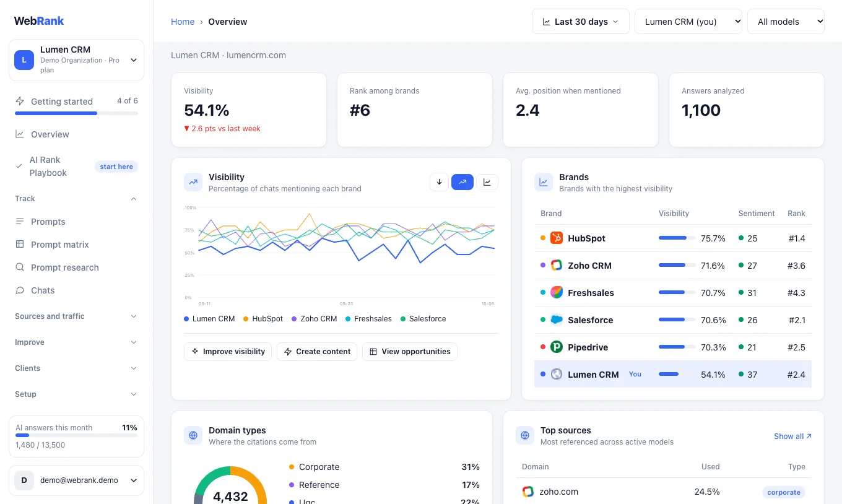Toggle Lumen CRM series in chart legend

pos(209,319)
